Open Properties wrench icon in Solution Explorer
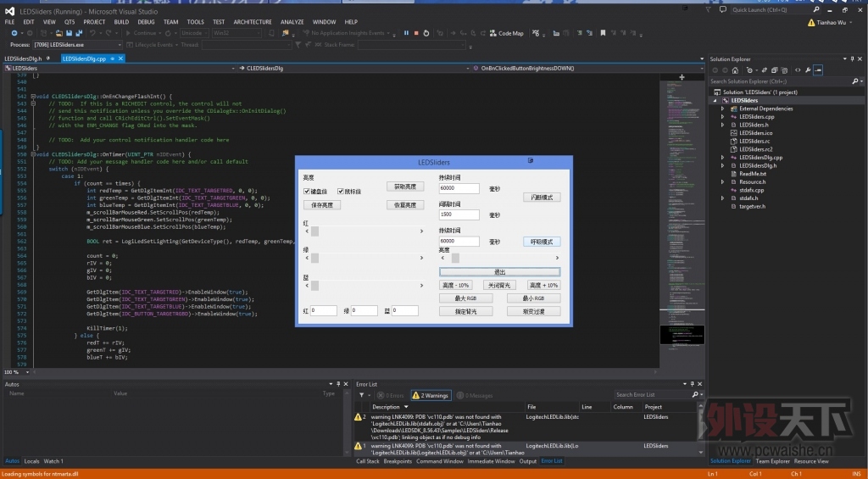The width and height of the screenshot is (868, 479). click(809, 70)
